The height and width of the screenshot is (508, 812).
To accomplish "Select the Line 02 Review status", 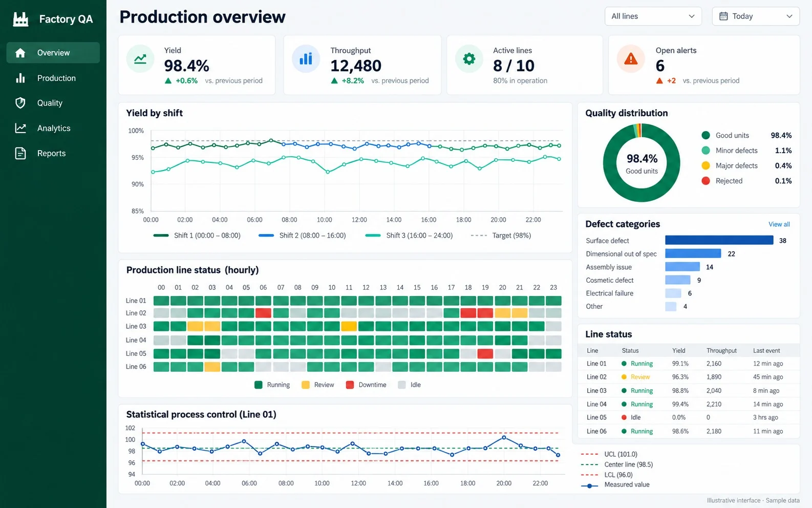I will point(636,377).
